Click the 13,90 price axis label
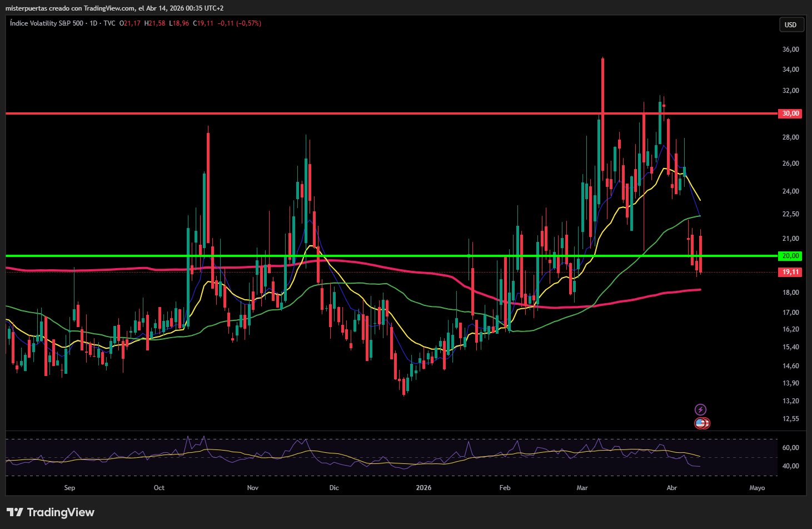This screenshot has width=812, height=529. 790,383
